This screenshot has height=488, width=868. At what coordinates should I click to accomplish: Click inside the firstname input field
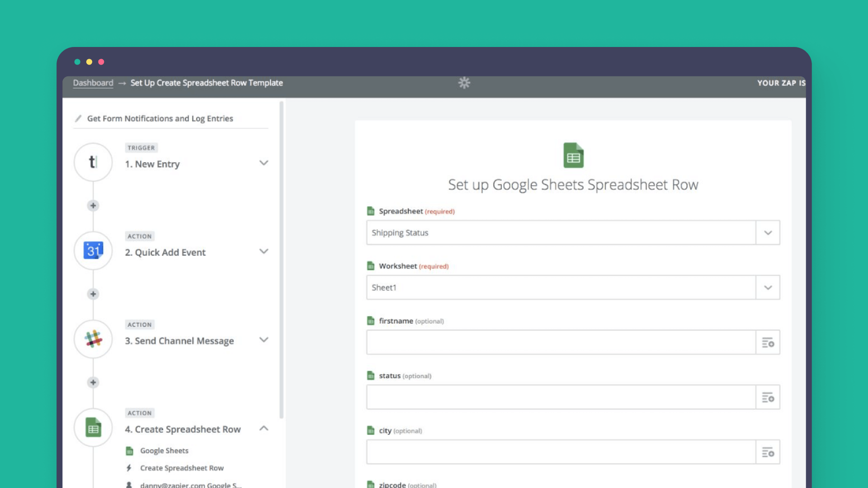pyautogui.click(x=542, y=343)
